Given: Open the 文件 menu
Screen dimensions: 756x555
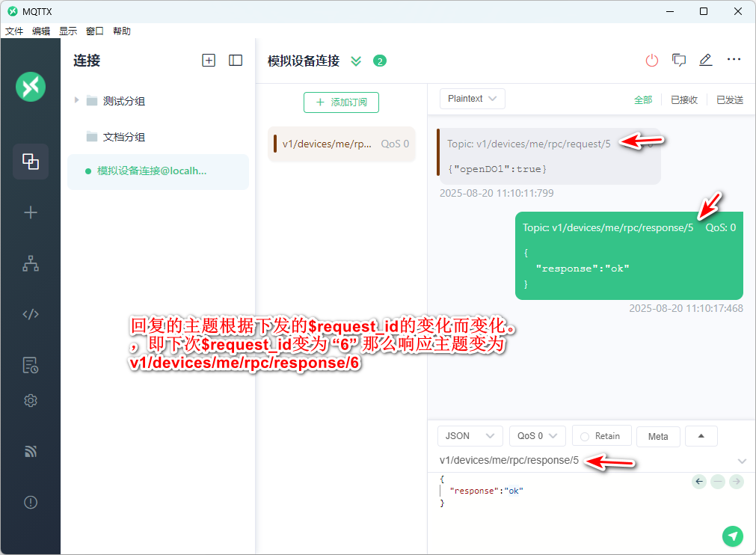Looking at the screenshot, I should pyautogui.click(x=14, y=31).
